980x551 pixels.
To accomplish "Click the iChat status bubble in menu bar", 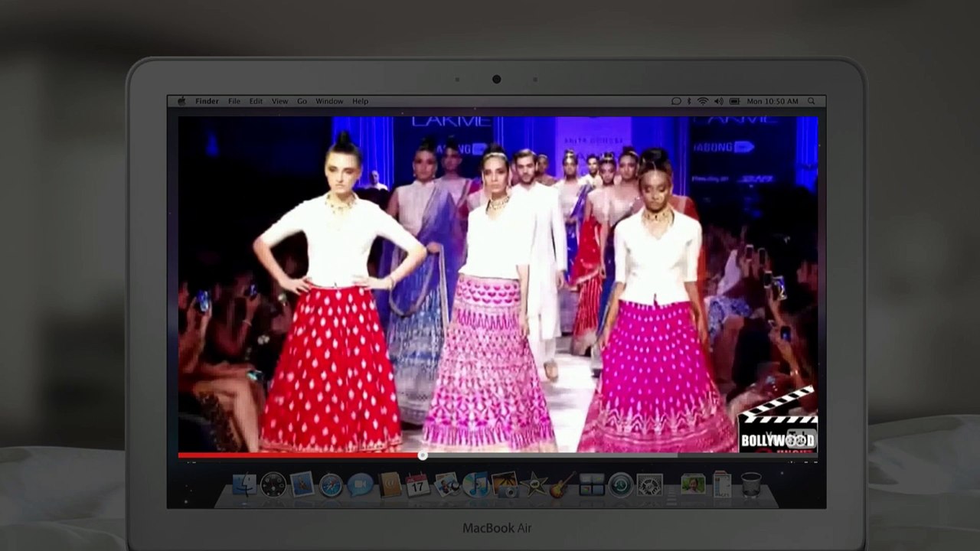I will point(676,101).
